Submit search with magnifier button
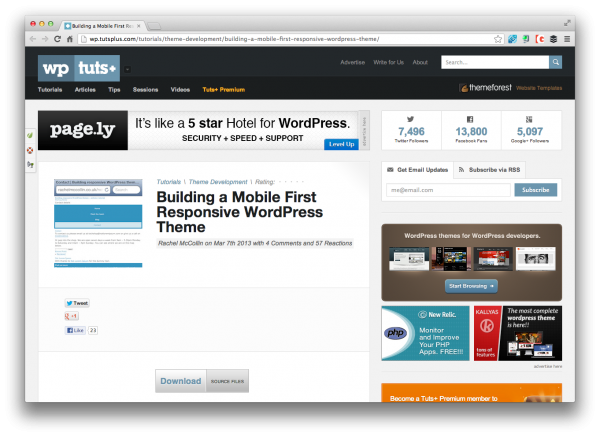The height and width of the screenshot is (437, 600). tap(556, 62)
